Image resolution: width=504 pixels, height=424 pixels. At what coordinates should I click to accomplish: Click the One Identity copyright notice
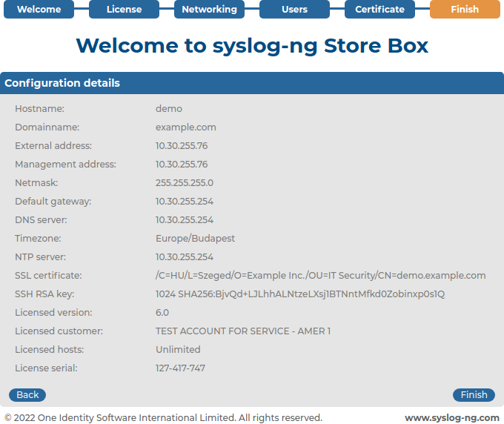click(x=163, y=417)
